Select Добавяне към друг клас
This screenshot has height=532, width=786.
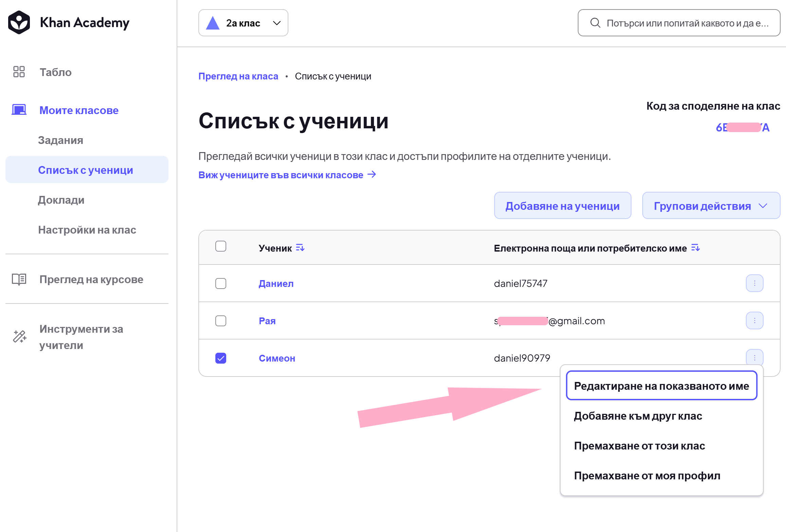click(x=638, y=416)
